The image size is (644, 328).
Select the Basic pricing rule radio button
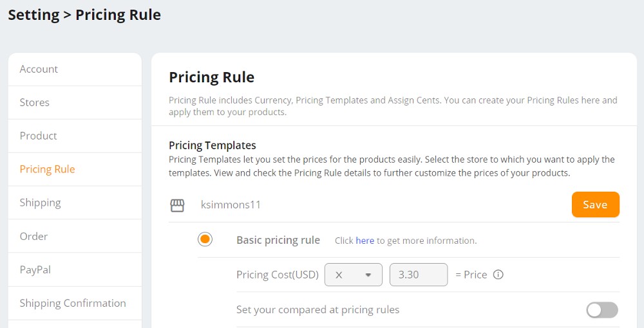(x=205, y=239)
